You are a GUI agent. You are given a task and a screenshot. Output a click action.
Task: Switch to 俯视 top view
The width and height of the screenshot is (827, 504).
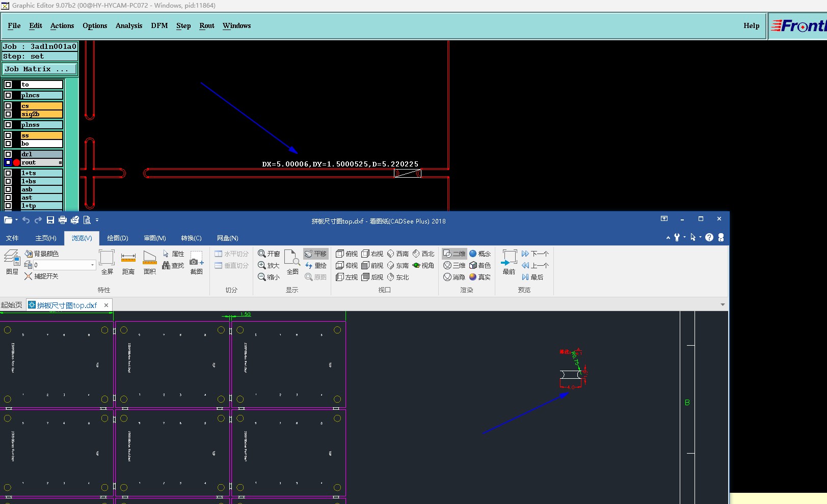[347, 254]
